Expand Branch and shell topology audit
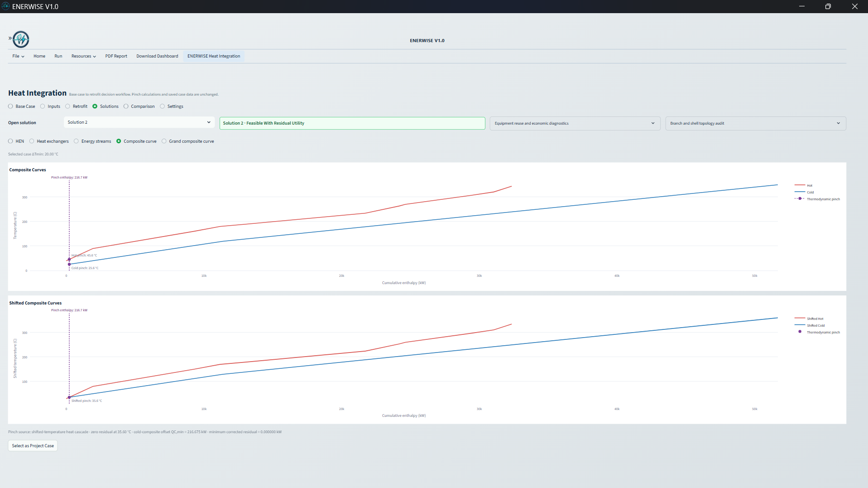The width and height of the screenshot is (868, 488). (755, 123)
